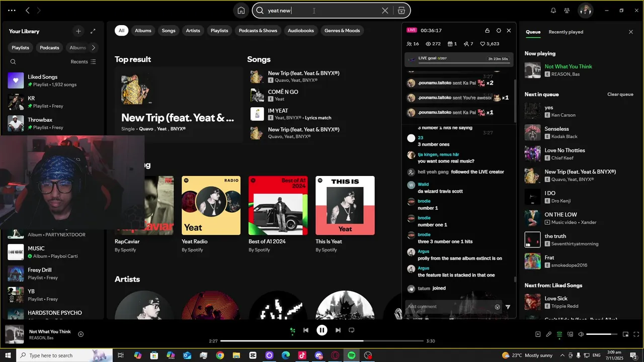Switch to the Recently played tab
This screenshot has height=362, width=644.
[566, 32]
